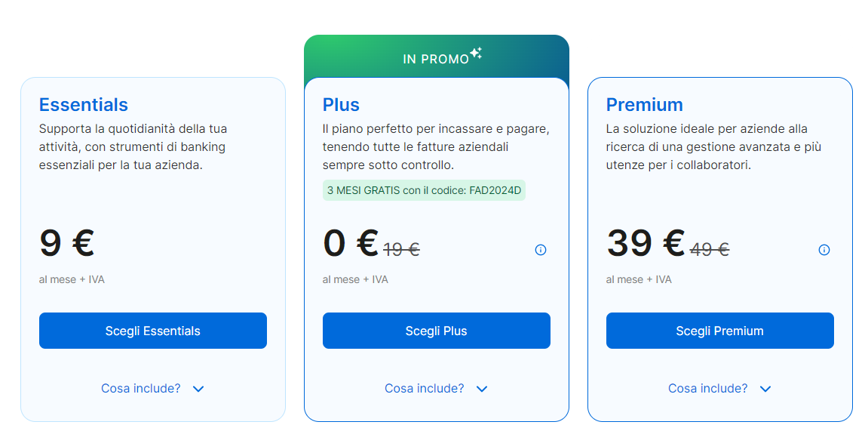Click the info icon beside the Plus price
Screen dimensions: 868x428
[x=540, y=250]
